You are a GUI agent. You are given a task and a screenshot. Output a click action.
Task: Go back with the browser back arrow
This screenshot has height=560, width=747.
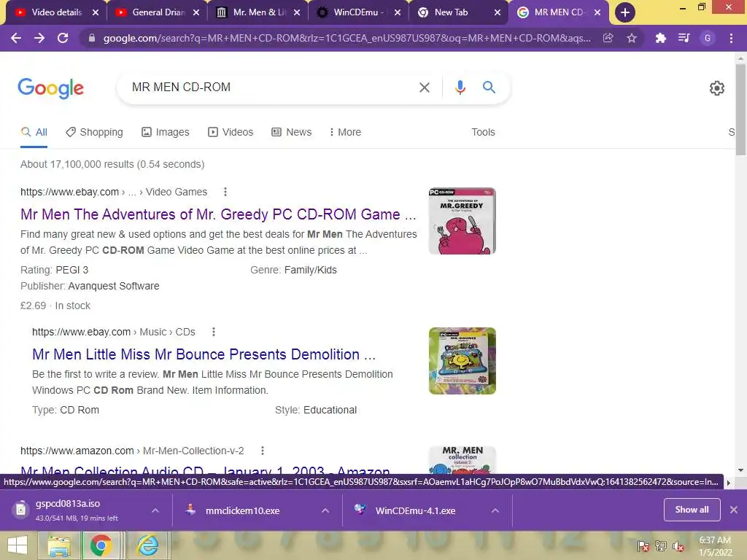point(16,38)
